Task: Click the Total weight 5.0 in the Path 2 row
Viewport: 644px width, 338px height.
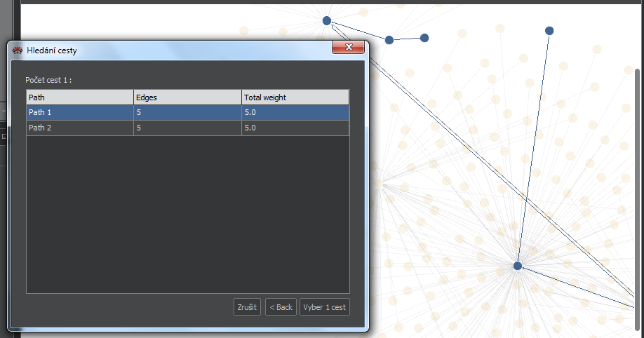Action: (x=250, y=128)
